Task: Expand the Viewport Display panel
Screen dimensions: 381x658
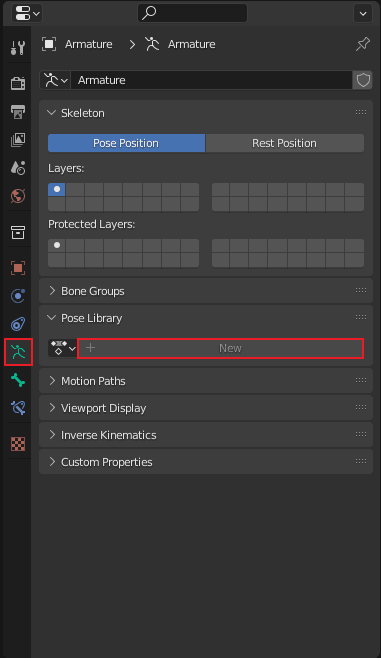Action: tap(52, 408)
